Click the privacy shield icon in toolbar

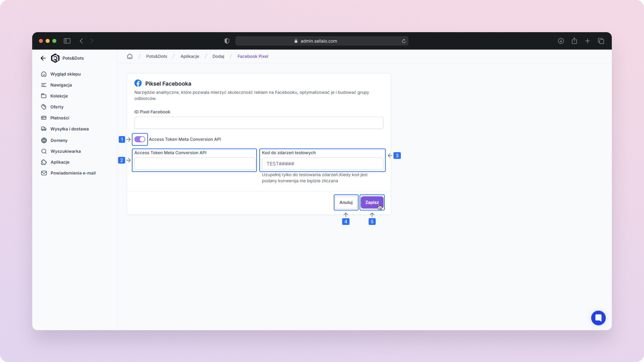click(x=227, y=41)
